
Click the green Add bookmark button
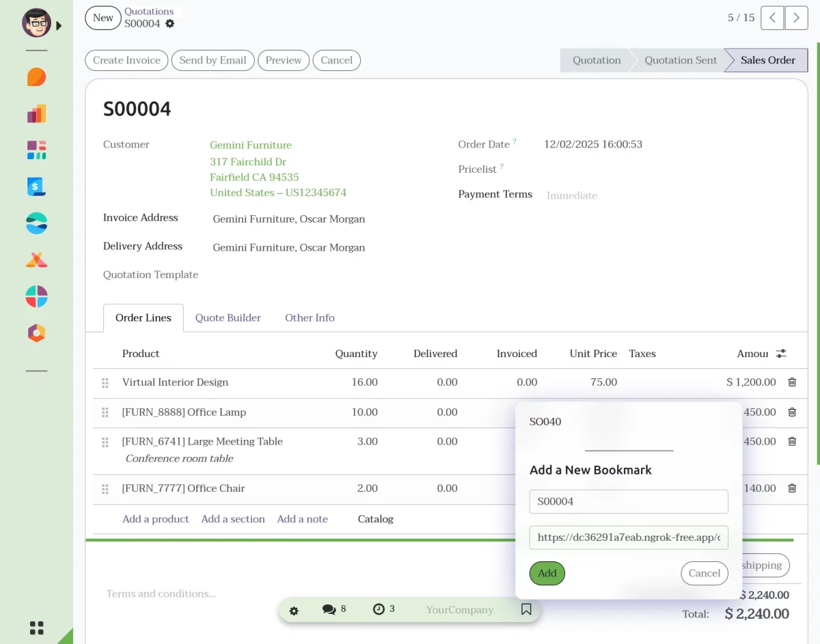click(547, 573)
